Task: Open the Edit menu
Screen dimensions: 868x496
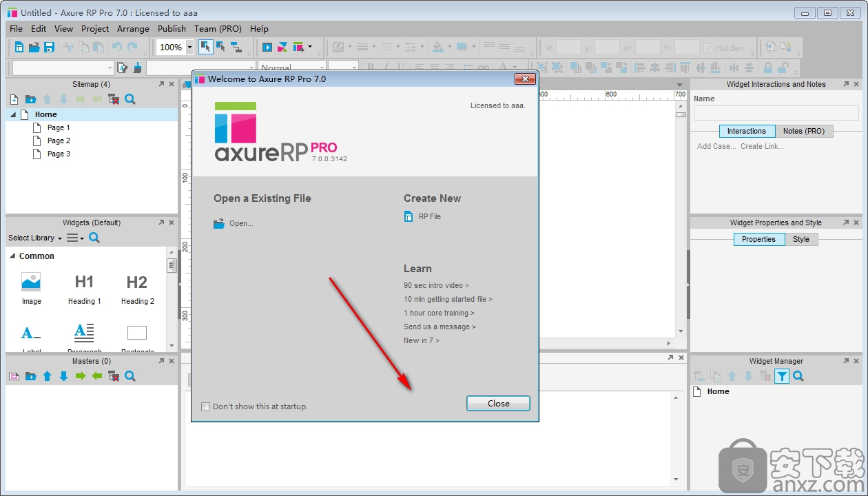Action: (39, 29)
